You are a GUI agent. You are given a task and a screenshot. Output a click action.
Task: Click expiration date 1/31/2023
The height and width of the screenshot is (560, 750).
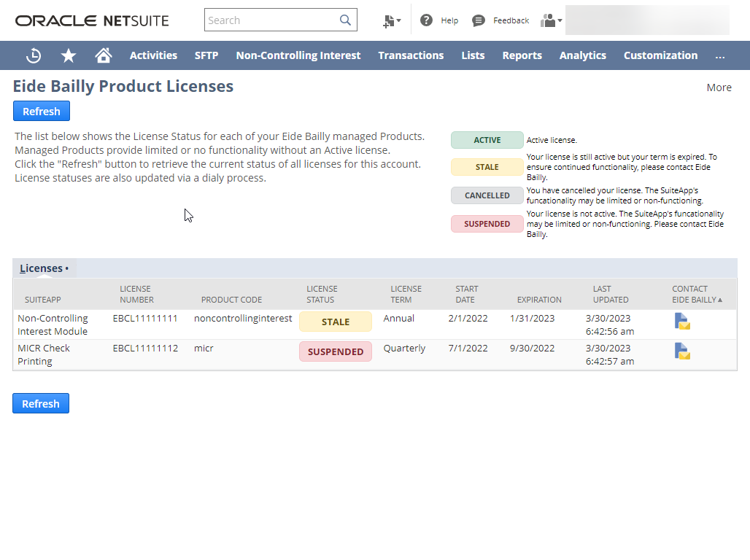click(x=532, y=319)
